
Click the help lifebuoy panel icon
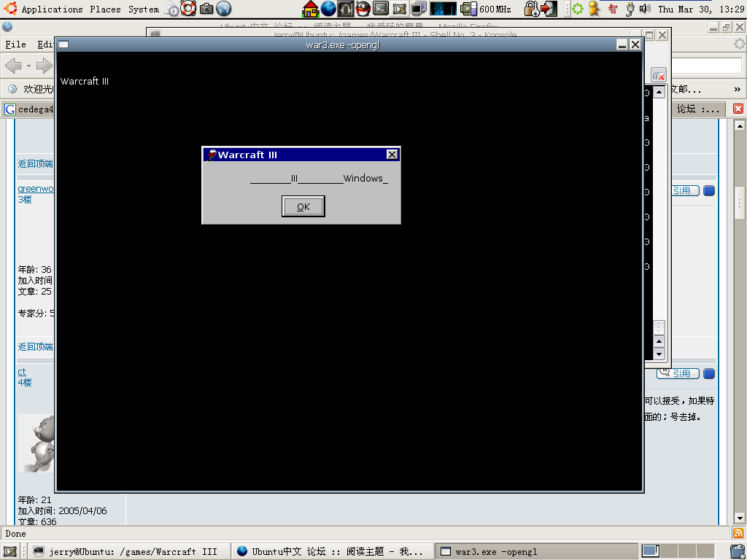click(x=188, y=8)
